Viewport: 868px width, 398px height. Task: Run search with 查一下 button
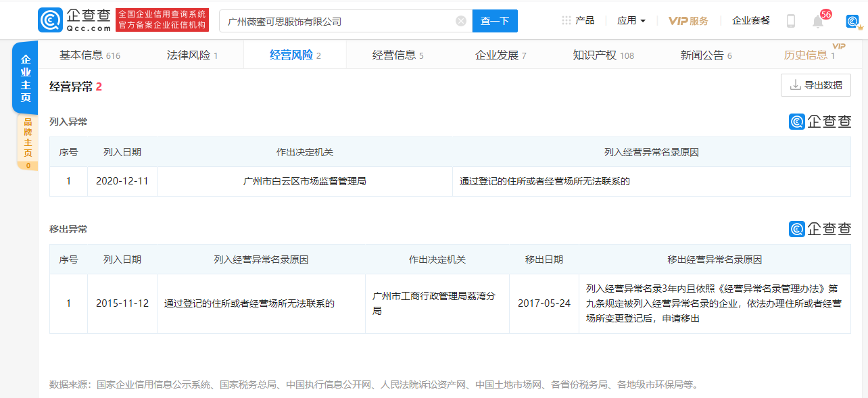coord(495,21)
